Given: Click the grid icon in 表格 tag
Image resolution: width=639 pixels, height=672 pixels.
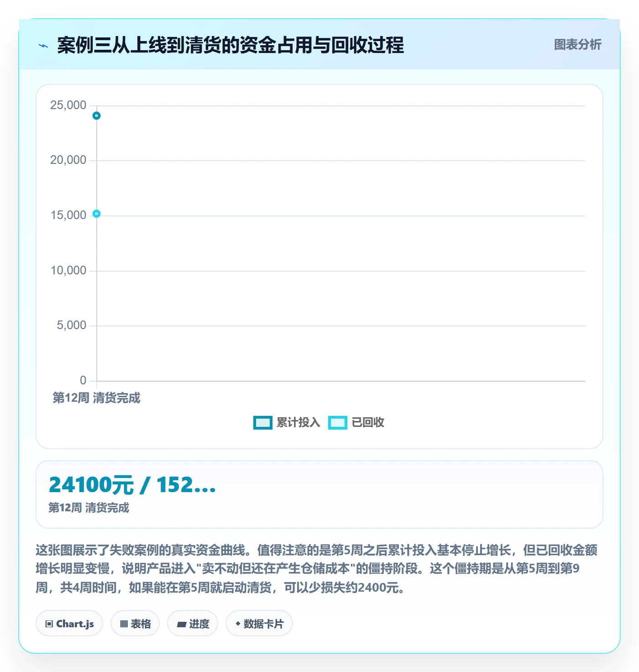Looking at the screenshot, I should tap(124, 624).
